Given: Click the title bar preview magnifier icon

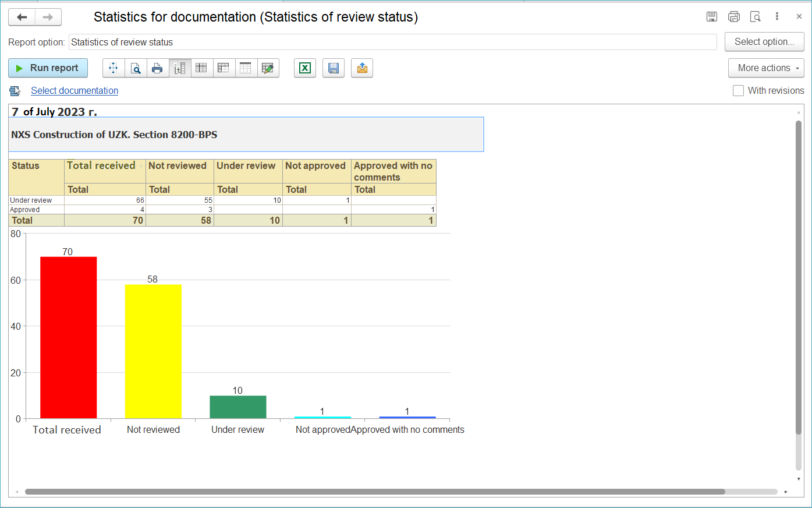Looking at the screenshot, I should click(x=756, y=17).
